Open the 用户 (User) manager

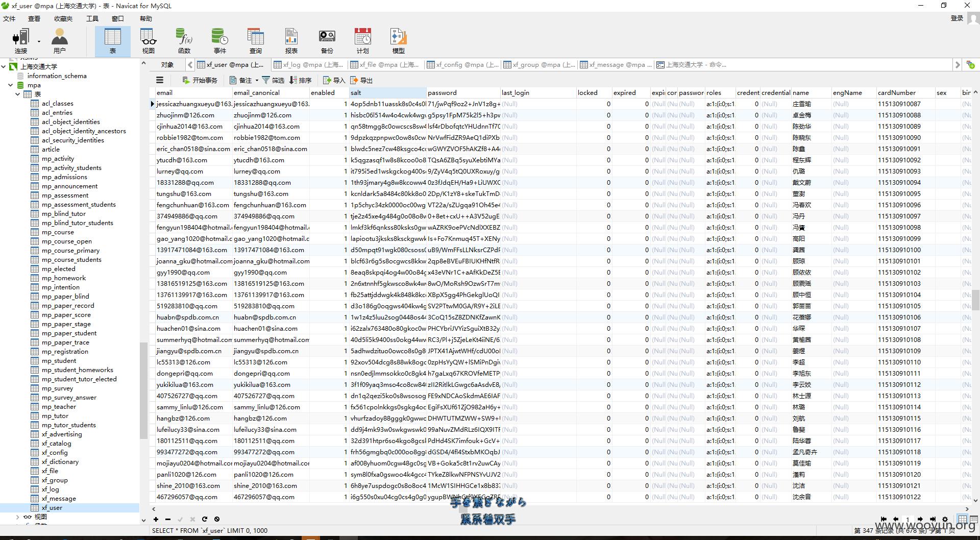[x=59, y=41]
